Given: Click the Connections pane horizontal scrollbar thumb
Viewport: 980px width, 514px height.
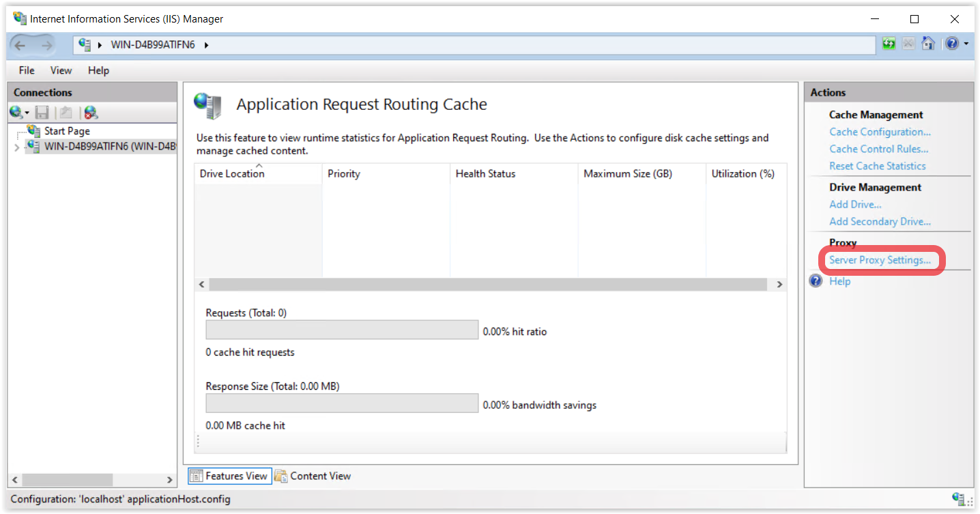Looking at the screenshot, I should 67,481.
